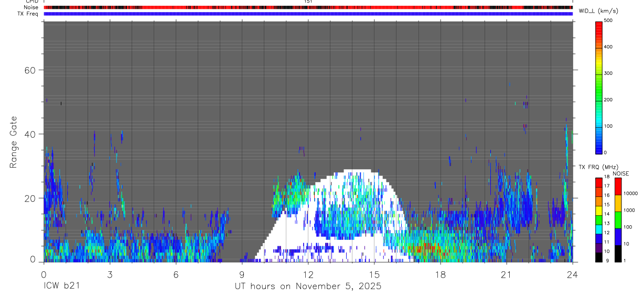Click the '300' tick on WID colorbar
Screen dimensions: 644x297
tap(608, 73)
